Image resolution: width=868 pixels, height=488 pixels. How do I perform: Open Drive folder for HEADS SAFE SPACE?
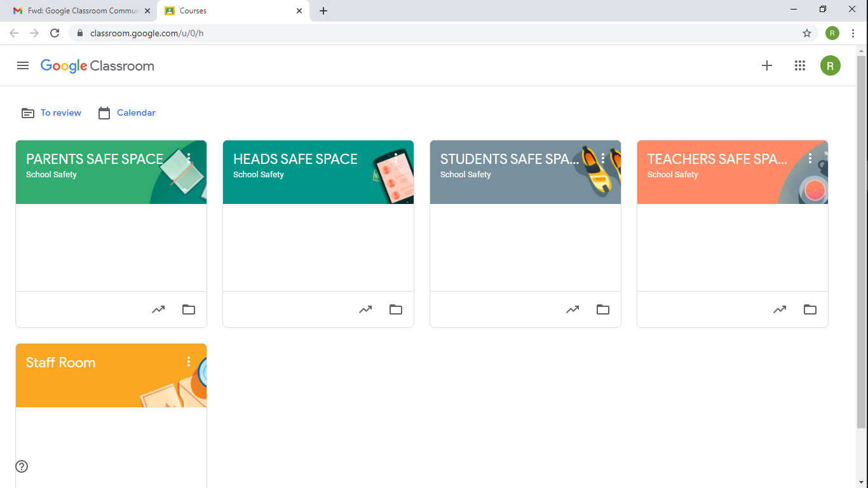[396, 309]
